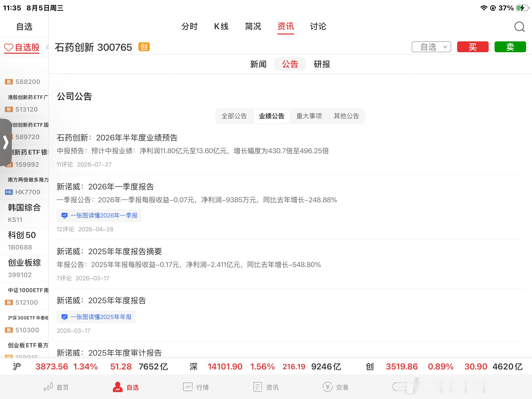Open the 行情 chart icon in bottom bar
Screen dimensions: 532x399
(188, 387)
